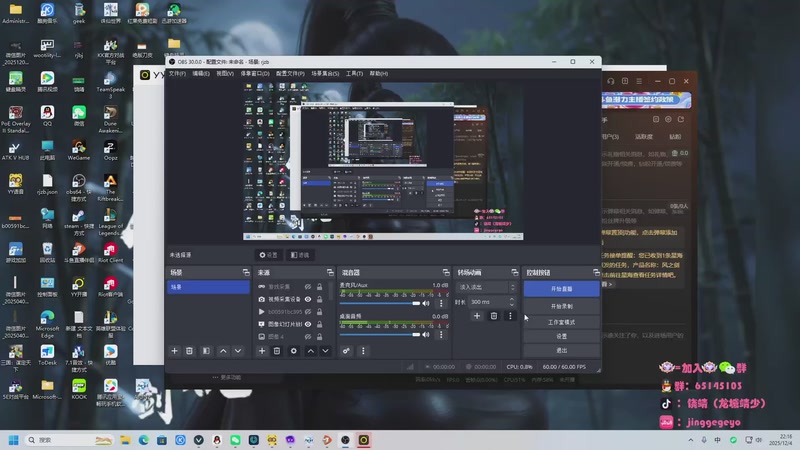Open the 工具(T) menu
The height and width of the screenshot is (450, 800).
tap(354, 73)
